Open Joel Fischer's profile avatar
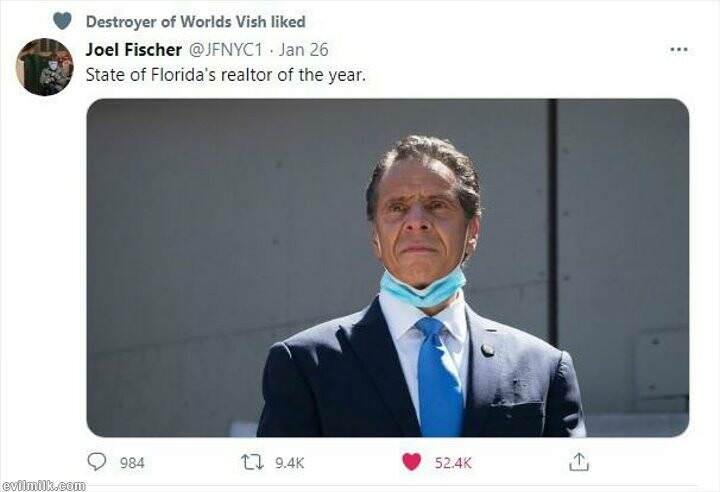Image resolution: width=720 pixels, height=492 pixels. pos(44,67)
